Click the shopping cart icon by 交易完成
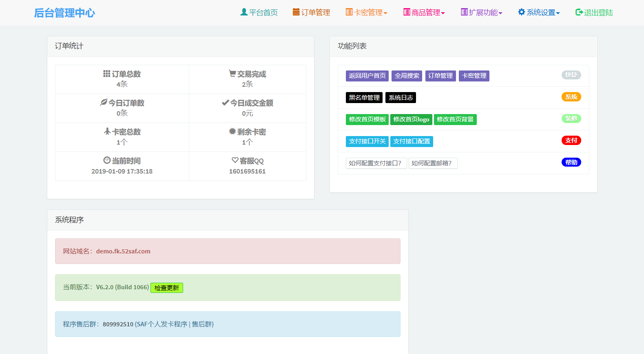The height and width of the screenshot is (354, 644). pos(232,73)
